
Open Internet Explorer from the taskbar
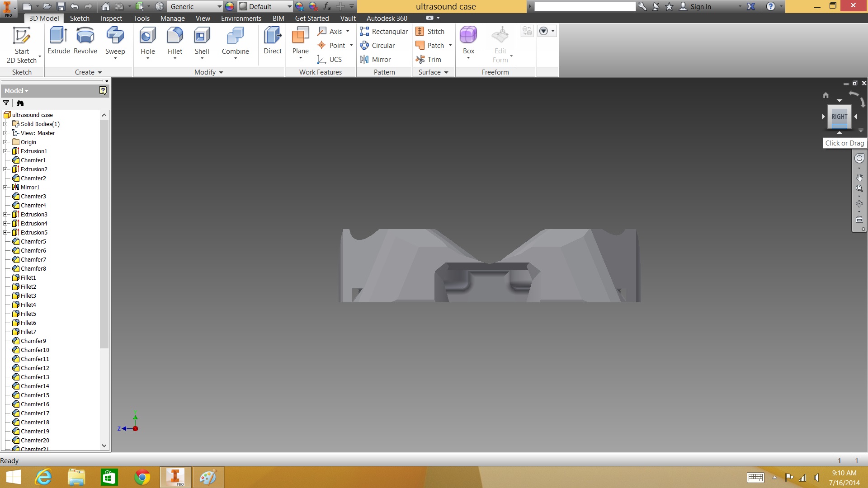click(x=43, y=477)
